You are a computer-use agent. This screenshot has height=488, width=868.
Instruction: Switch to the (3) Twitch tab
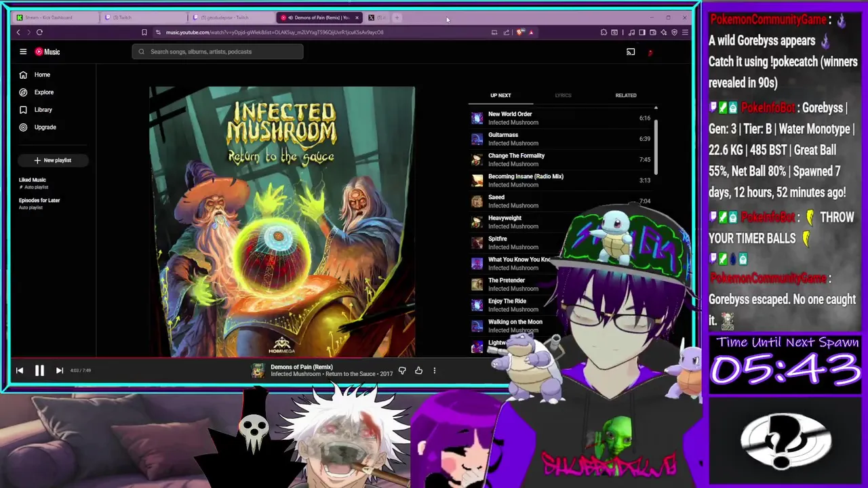point(144,18)
